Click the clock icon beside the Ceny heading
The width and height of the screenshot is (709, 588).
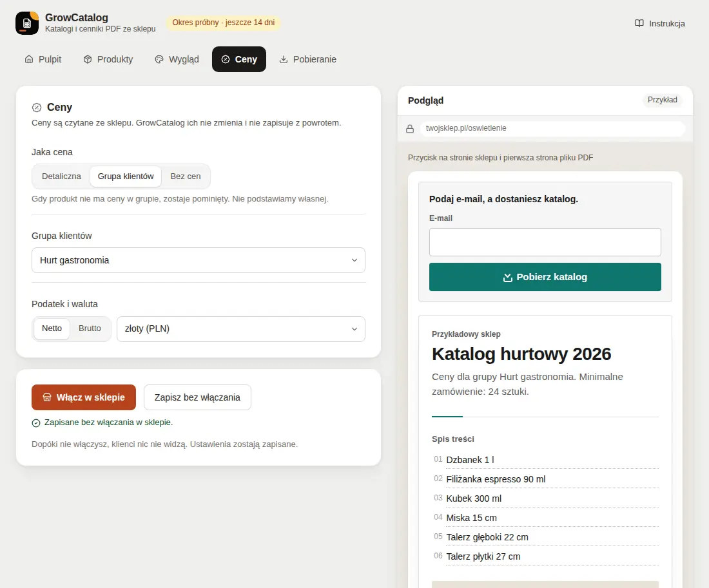[x=37, y=108]
